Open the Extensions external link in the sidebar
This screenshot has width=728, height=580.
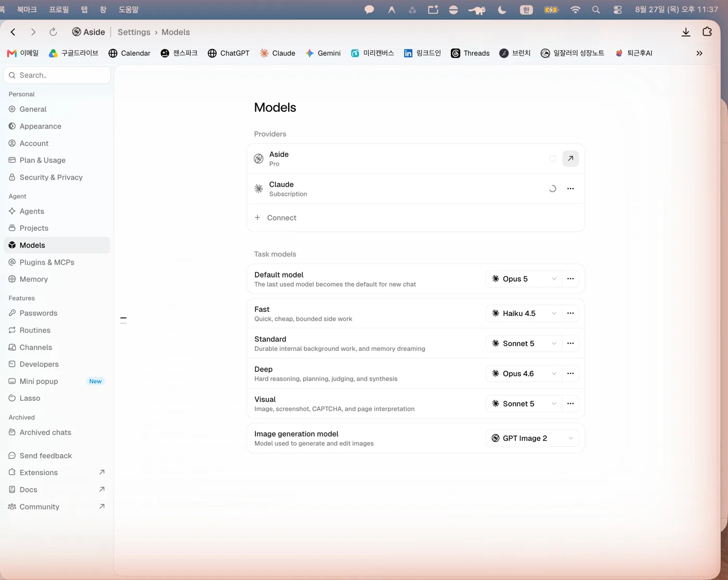tap(57, 472)
